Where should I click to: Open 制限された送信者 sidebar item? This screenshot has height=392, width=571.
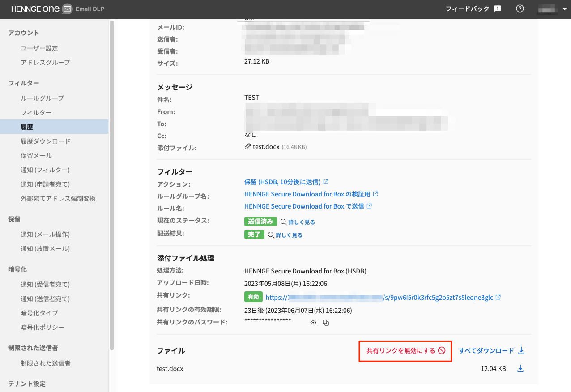tap(46, 363)
